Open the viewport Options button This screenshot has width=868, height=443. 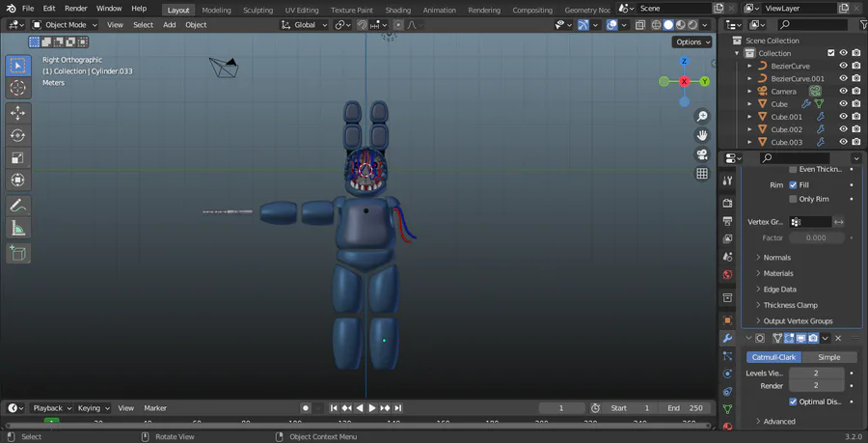point(692,42)
